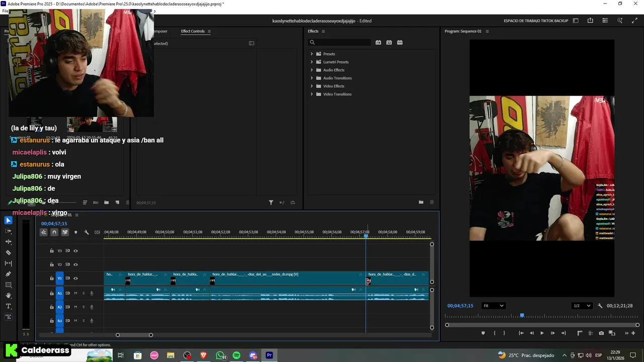Expand the Audio Transitions folder
The height and width of the screenshot is (362, 644).
[311, 78]
